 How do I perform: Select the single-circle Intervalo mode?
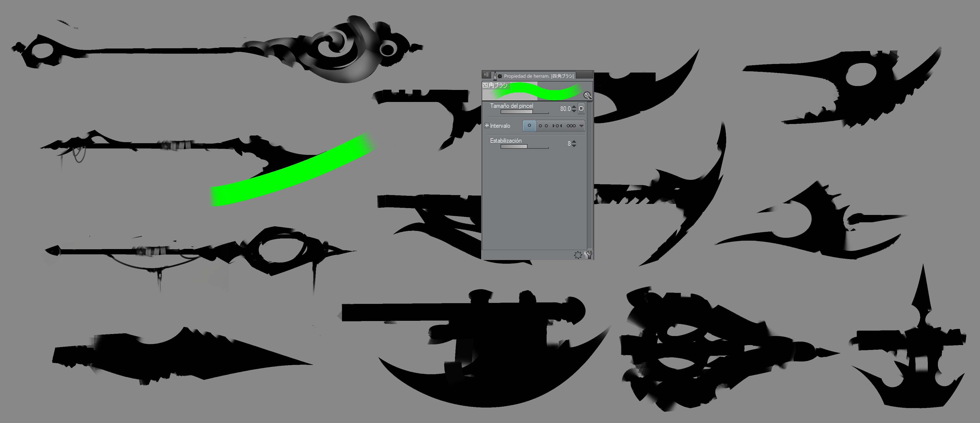529,126
